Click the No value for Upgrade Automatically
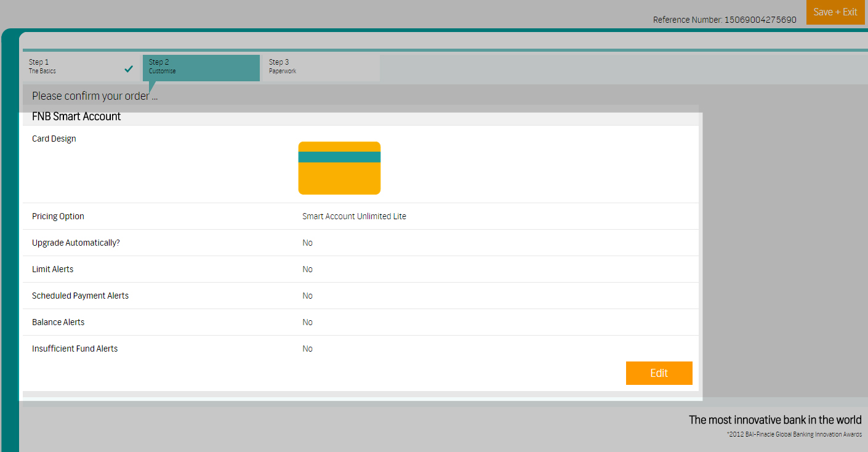Image resolution: width=868 pixels, height=452 pixels. 307,243
